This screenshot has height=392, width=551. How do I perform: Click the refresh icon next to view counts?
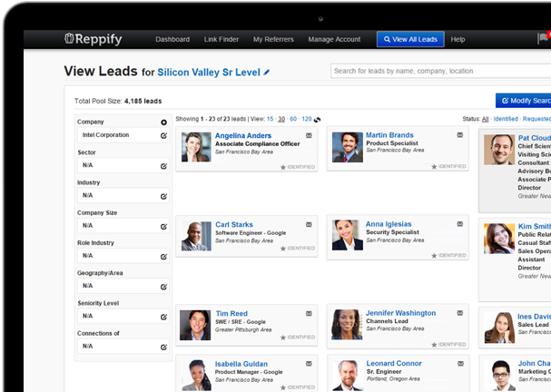pos(318,120)
